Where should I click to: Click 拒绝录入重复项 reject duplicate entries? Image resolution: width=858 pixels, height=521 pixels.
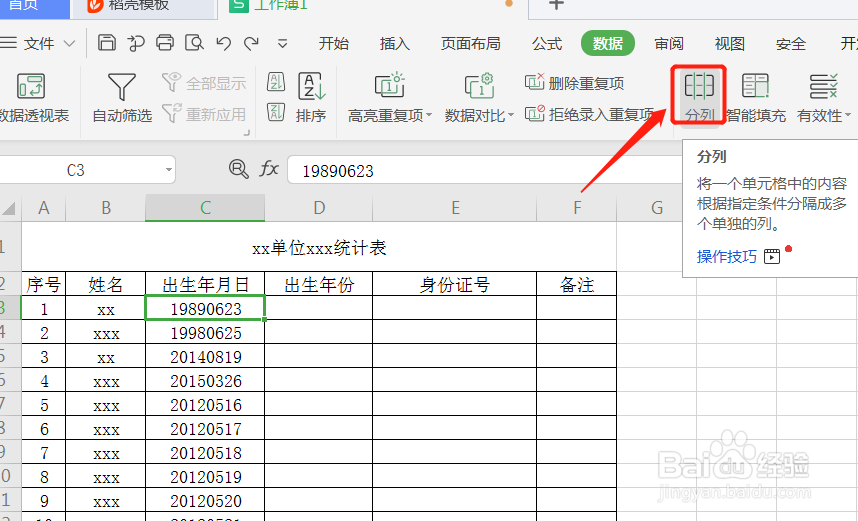pos(590,114)
